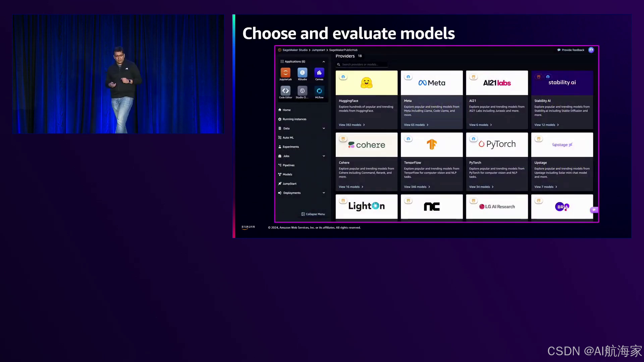Expand the Data sidebar menu
The image size is (644, 362).
click(x=324, y=128)
